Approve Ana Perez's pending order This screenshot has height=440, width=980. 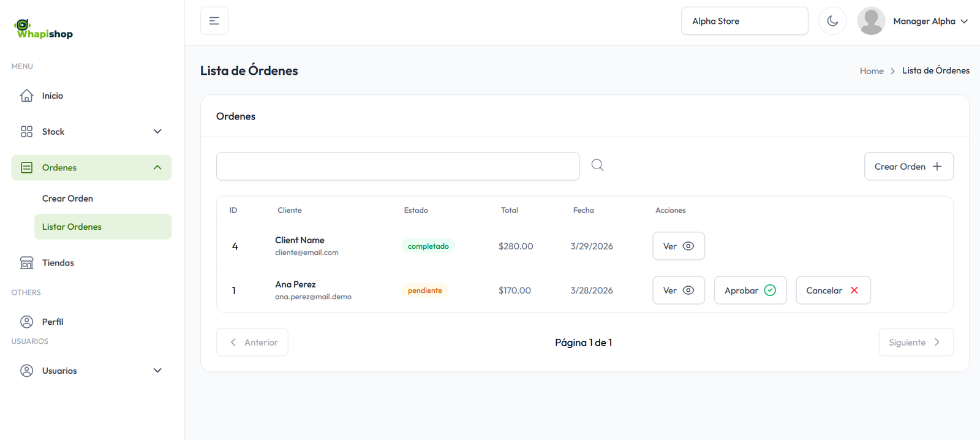750,290
